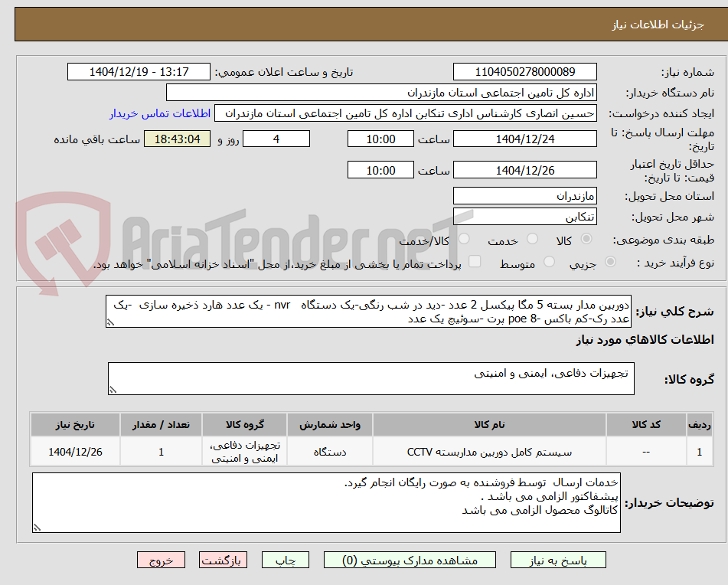This screenshot has width=728, height=585.
Task: Click the price validity date 1404/12/26
Action: point(524,171)
